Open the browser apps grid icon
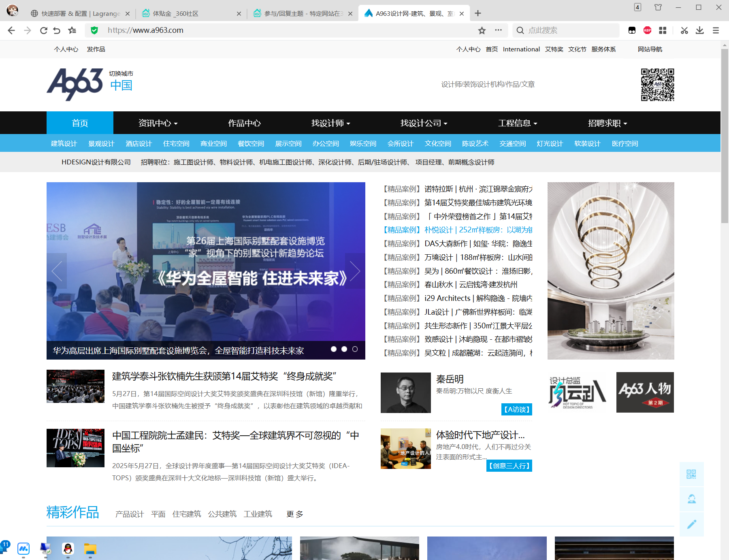Image resolution: width=729 pixels, height=560 pixels. pos(663,30)
